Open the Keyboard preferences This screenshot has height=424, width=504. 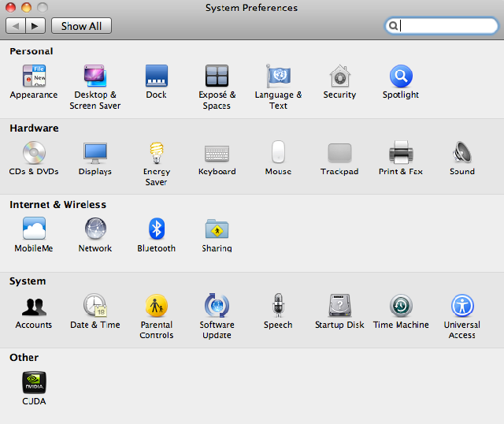coord(217,154)
